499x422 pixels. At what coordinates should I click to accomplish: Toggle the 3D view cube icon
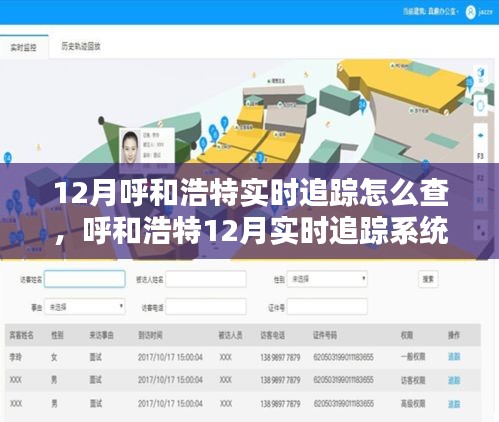coord(481,75)
